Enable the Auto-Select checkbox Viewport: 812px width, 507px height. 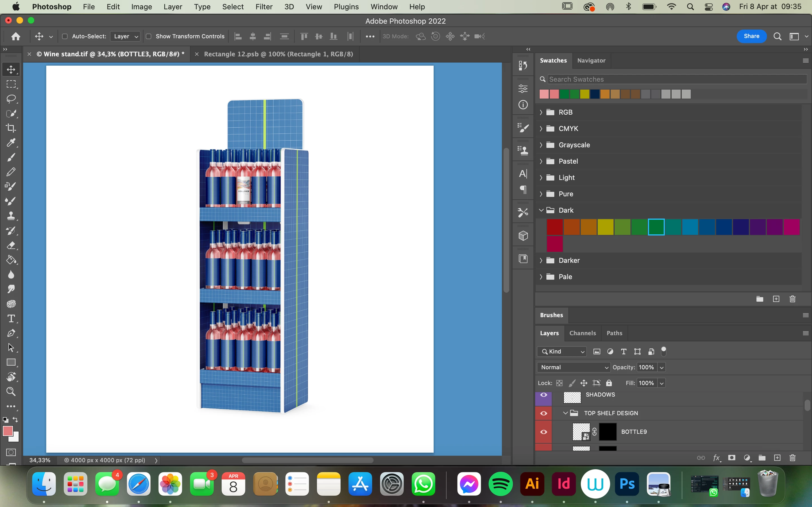(65, 36)
